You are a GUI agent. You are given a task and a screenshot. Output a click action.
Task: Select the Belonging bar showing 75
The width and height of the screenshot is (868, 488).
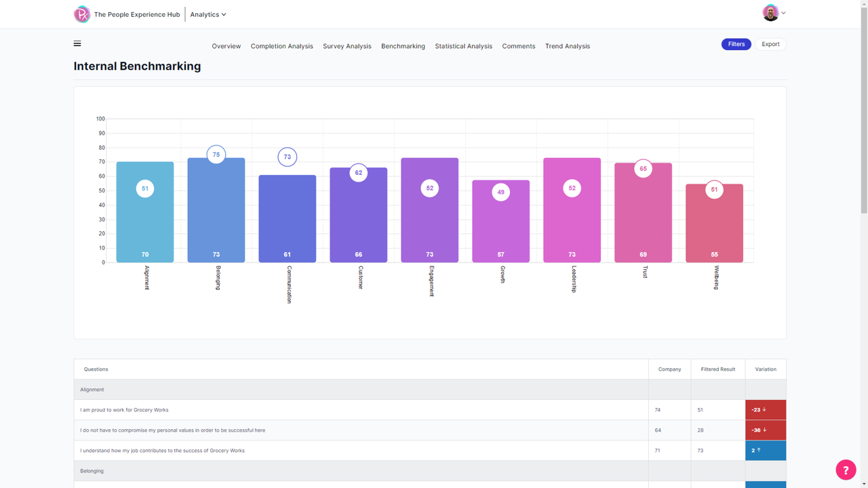216,210
